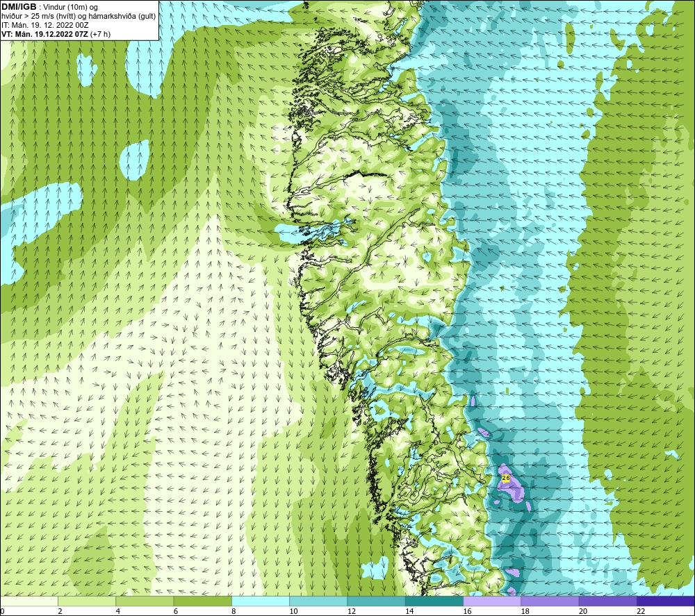The height and width of the screenshot is (616, 695).
Task: Click the yellow '26' maximum gust marker
Action: click(506, 478)
